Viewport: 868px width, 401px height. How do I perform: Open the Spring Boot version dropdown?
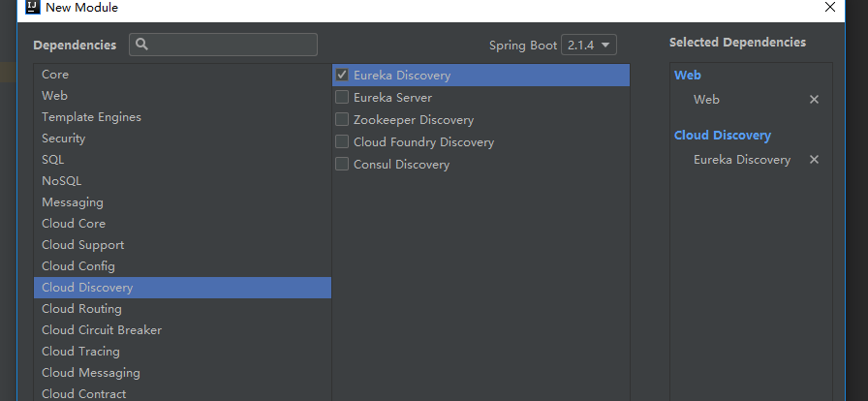[589, 45]
